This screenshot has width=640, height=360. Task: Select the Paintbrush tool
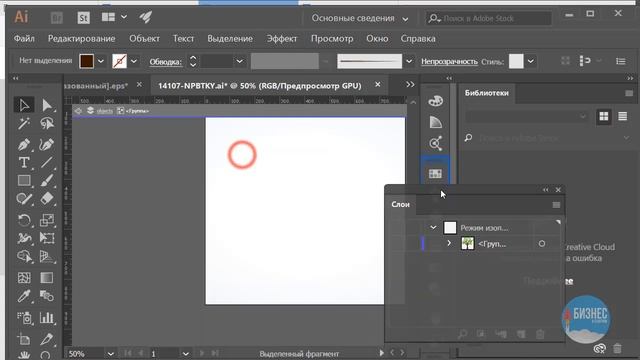point(47,180)
